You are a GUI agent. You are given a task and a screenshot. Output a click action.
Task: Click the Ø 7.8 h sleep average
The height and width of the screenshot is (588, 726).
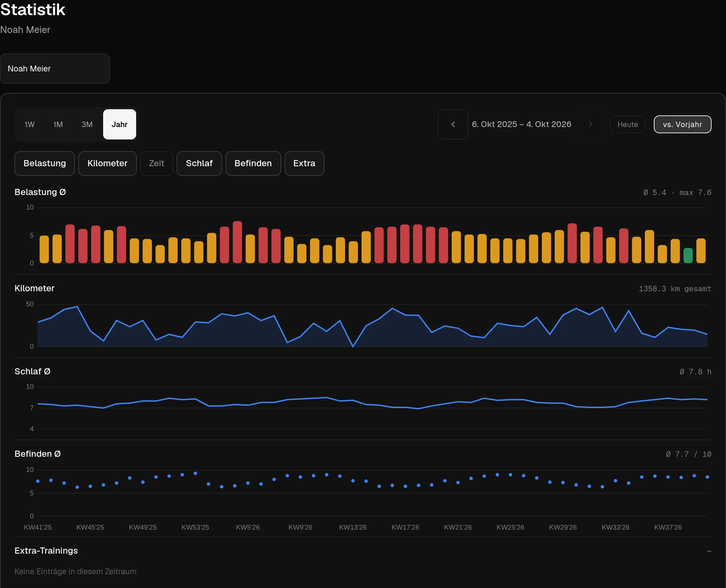pos(695,372)
